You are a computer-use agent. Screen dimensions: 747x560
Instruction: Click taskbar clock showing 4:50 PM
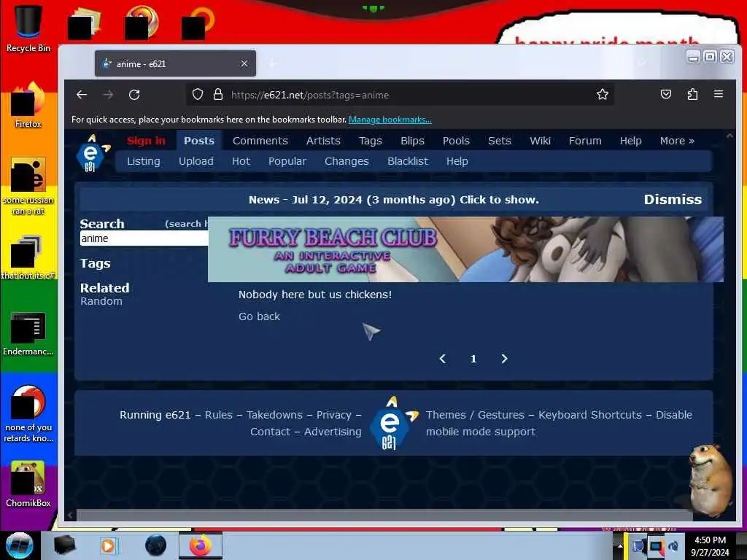tap(710, 545)
